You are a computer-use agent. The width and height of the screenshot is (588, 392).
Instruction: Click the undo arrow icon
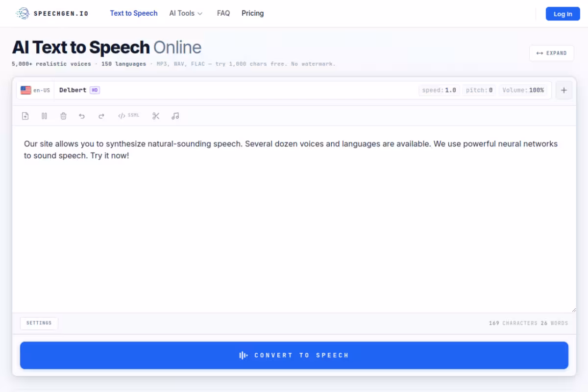[82, 116]
